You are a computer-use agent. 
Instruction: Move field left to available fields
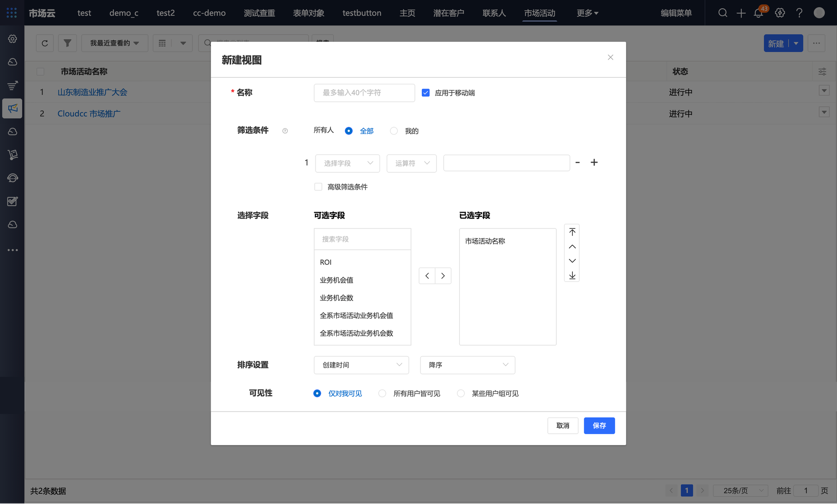click(x=427, y=276)
